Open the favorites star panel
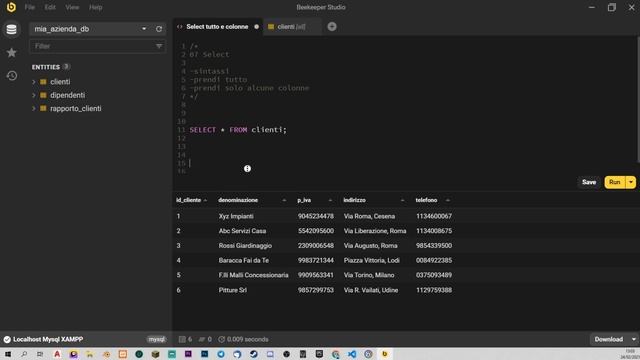 (11, 53)
